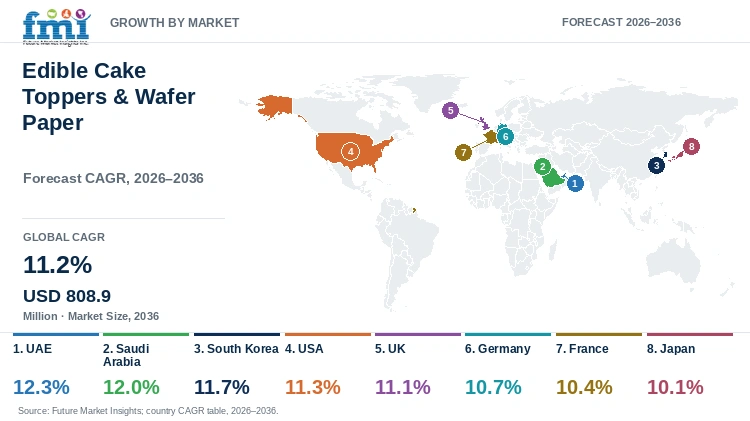
Task: Select map marker 2 on Saudi Arabia
Action: (x=542, y=166)
